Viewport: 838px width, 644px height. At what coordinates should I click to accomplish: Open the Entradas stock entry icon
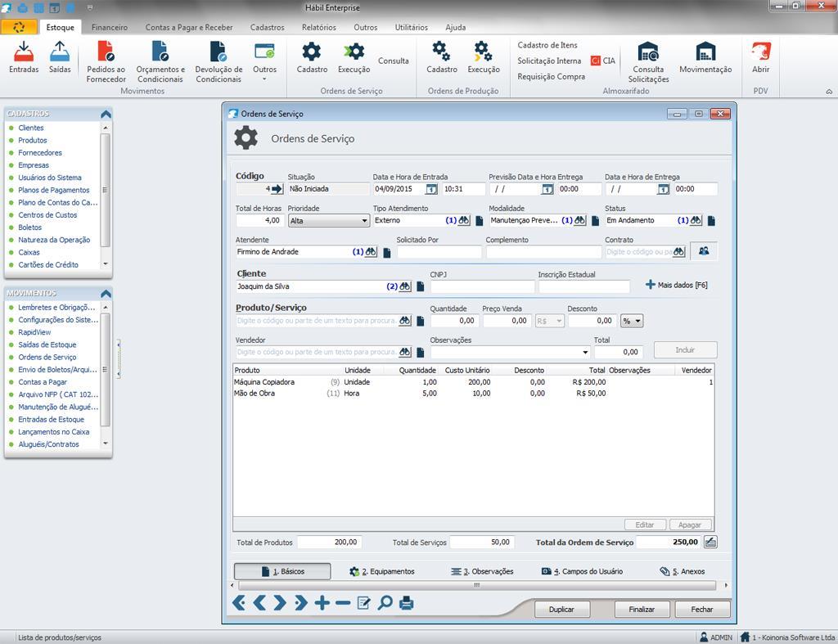tap(24, 57)
